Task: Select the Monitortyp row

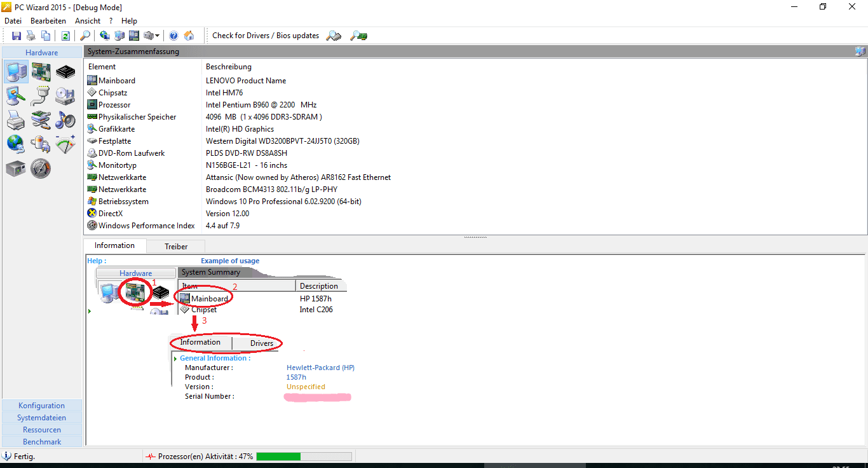Action: click(475, 165)
